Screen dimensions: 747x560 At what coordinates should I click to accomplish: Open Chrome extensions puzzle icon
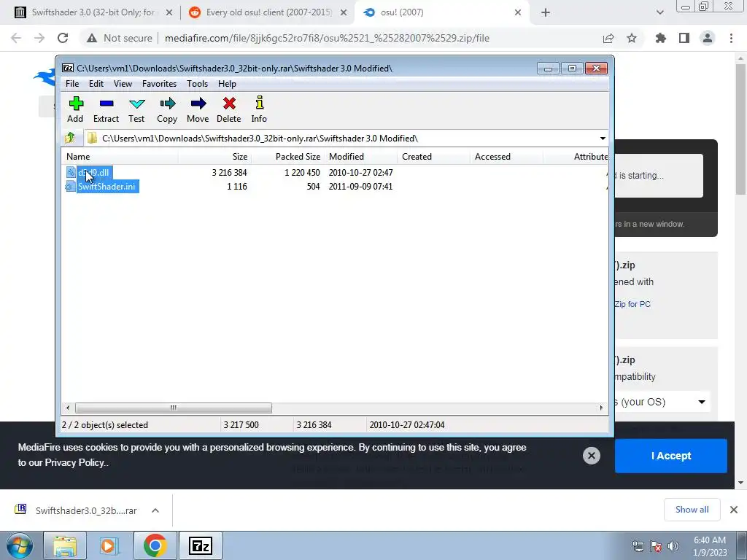click(x=661, y=38)
